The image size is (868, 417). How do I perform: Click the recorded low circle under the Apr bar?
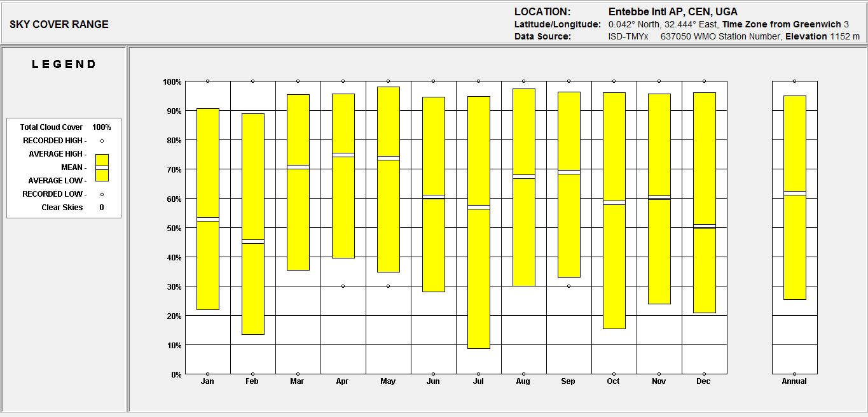[343, 286]
